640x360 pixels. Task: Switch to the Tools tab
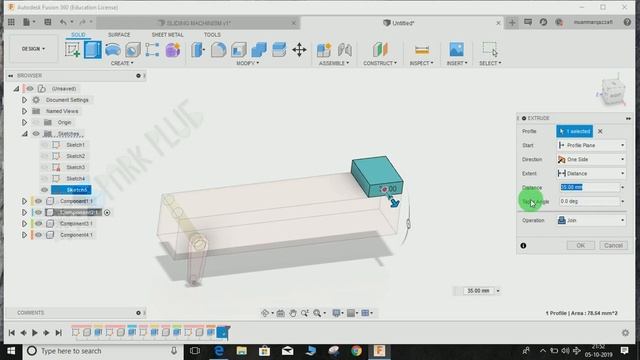[212, 35]
